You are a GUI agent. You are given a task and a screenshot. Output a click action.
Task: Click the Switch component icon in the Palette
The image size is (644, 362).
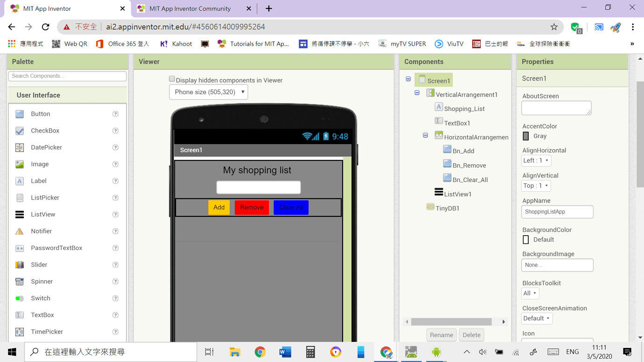20,299
